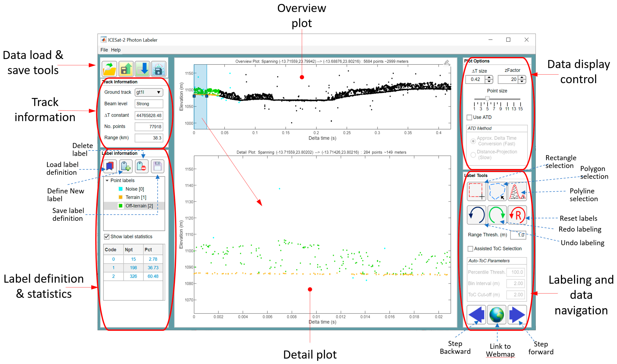Click the Terrain orange color swatch
Screen dimensions: 617x364
(120, 197)
